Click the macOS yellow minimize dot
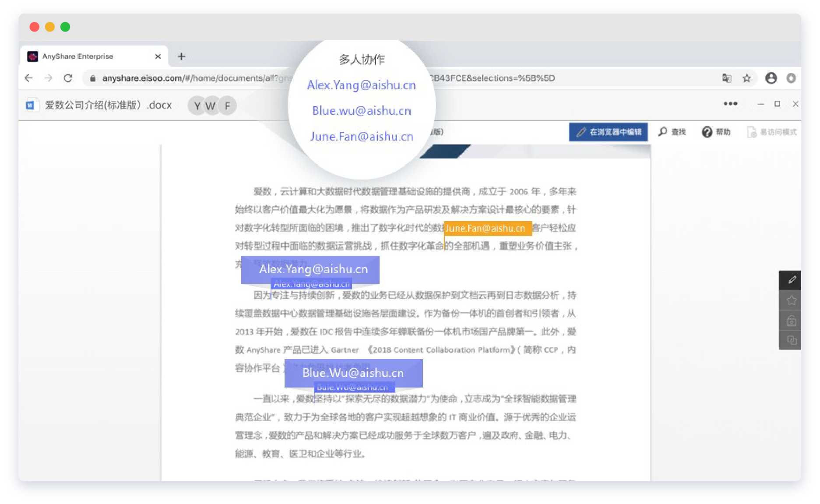 pos(50,27)
